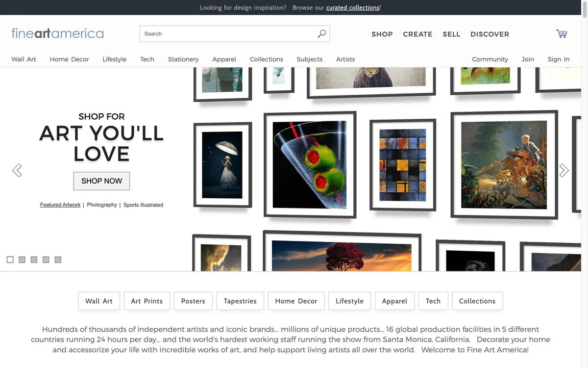Select the second carousel slide indicator
The height and width of the screenshot is (368, 588).
pos(22,260)
